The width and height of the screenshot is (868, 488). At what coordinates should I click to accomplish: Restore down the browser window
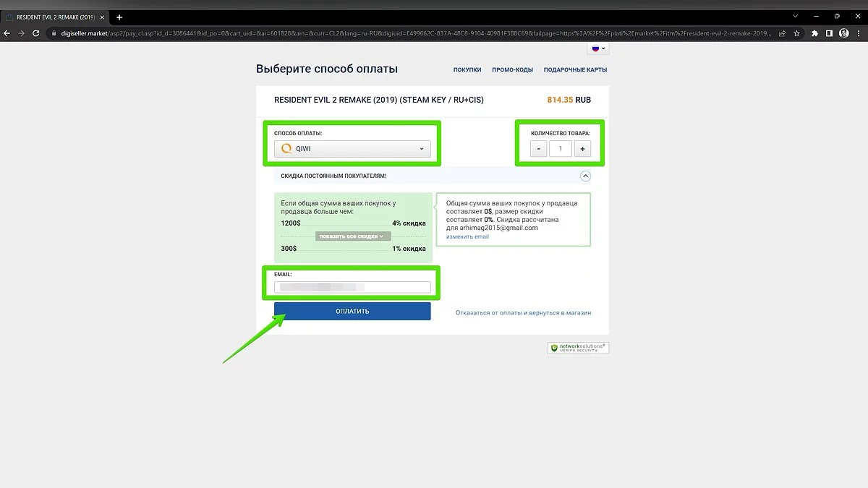click(837, 16)
